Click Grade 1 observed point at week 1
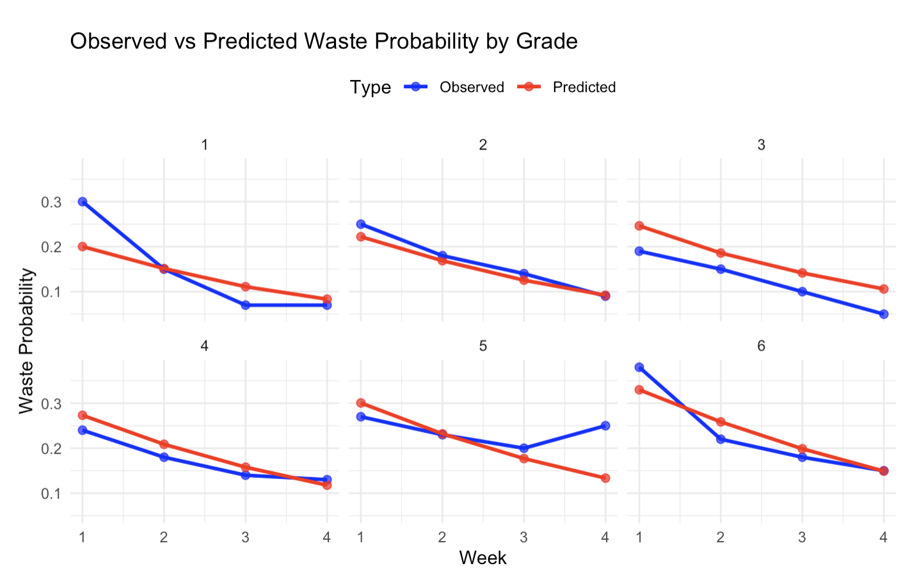924x582 pixels. (83, 201)
